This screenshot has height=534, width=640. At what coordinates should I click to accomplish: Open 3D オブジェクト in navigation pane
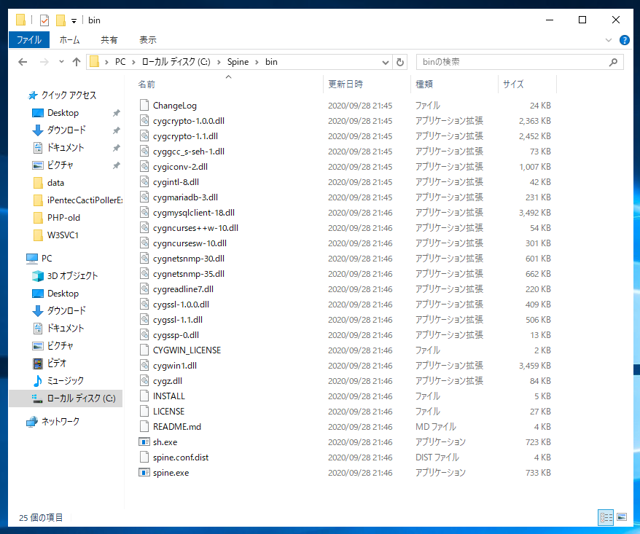click(72, 276)
